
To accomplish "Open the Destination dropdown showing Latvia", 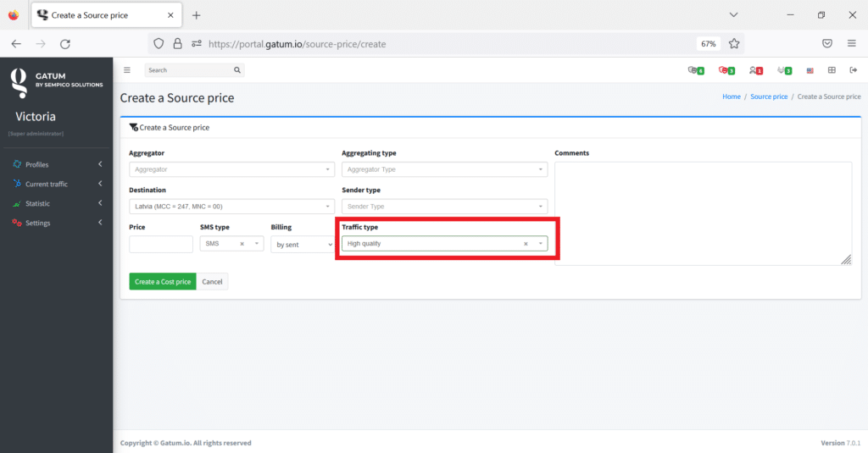I will (231, 207).
